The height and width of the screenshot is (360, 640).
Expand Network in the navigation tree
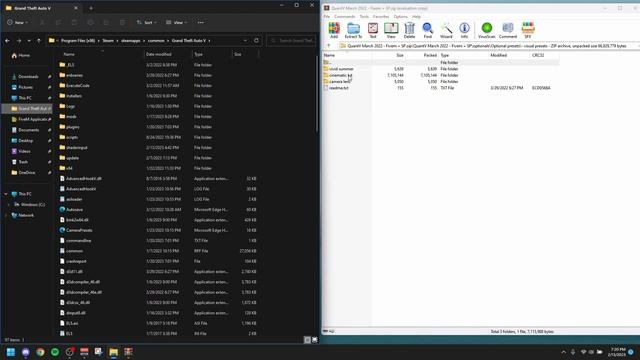pos(6,215)
